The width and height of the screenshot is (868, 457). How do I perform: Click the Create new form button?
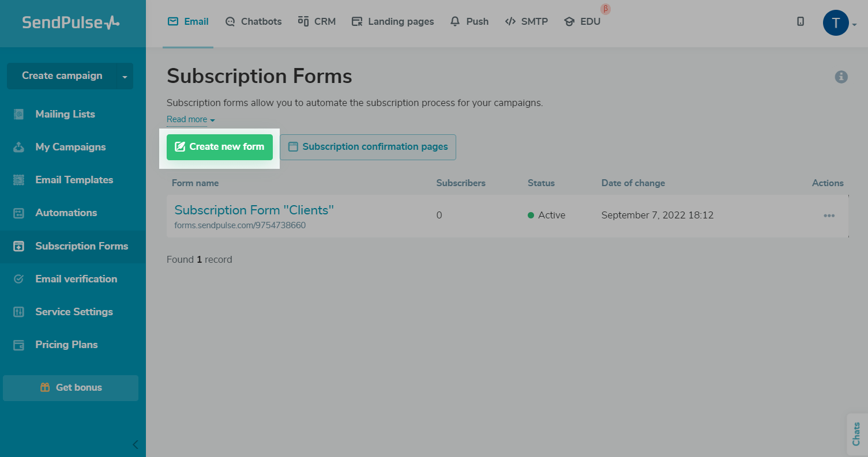(220, 147)
